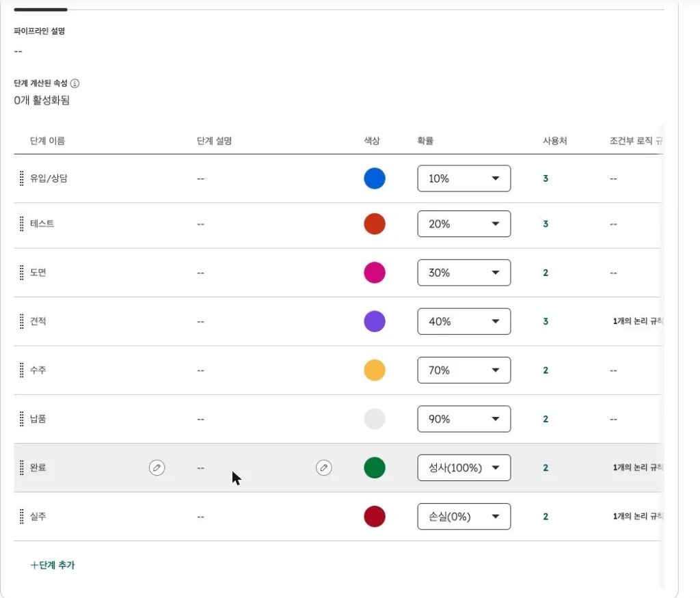Click the drag handle of 견적 row
Image resolution: width=700 pixels, height=598 pixels.
pyautogui.click(x=21, y=321)
